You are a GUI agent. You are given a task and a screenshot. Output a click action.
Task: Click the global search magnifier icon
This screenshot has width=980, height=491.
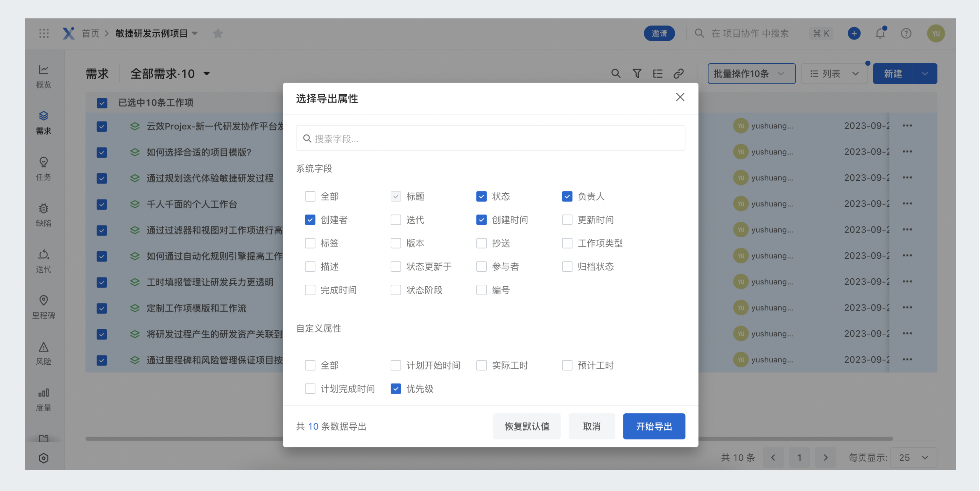[x=699, y=33]
